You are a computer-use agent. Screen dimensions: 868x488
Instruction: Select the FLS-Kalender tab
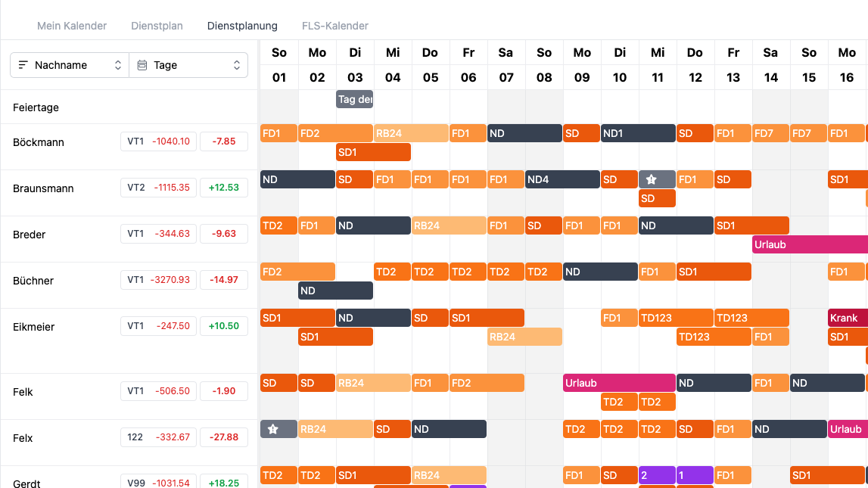(x=334, y=26)
